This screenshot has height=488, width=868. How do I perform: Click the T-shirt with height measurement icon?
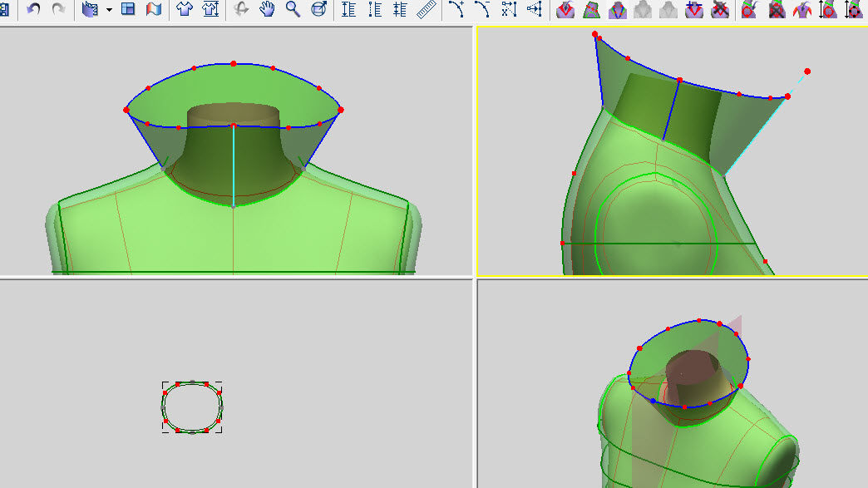click(x=210, y=9)
